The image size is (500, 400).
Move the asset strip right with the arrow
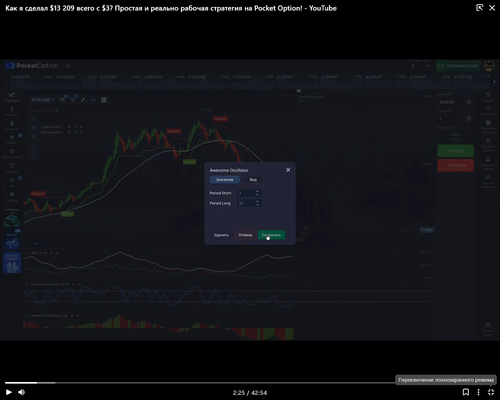tap(494, 81)
